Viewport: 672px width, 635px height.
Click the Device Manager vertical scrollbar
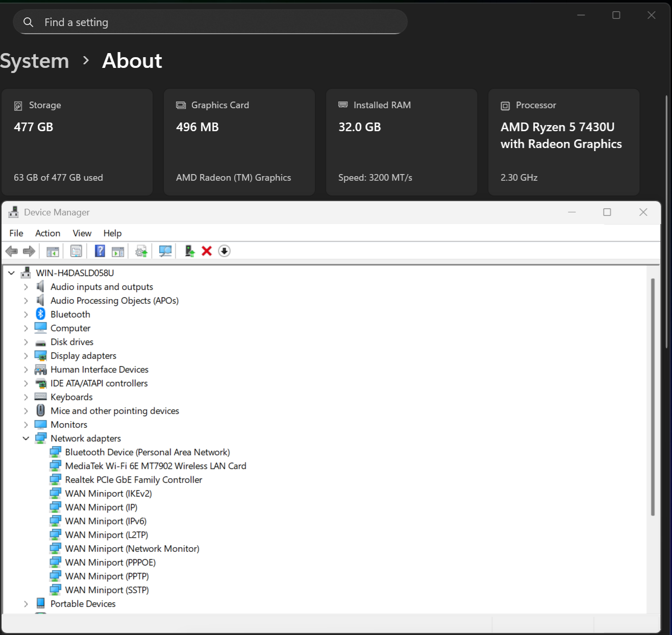pyautogui.click(x=653, y=397)
